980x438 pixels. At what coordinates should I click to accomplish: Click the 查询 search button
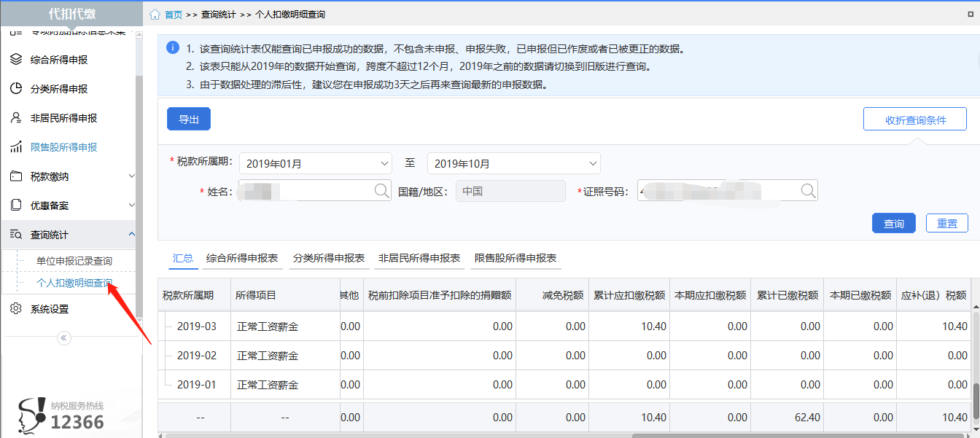[x=893, y=224]
